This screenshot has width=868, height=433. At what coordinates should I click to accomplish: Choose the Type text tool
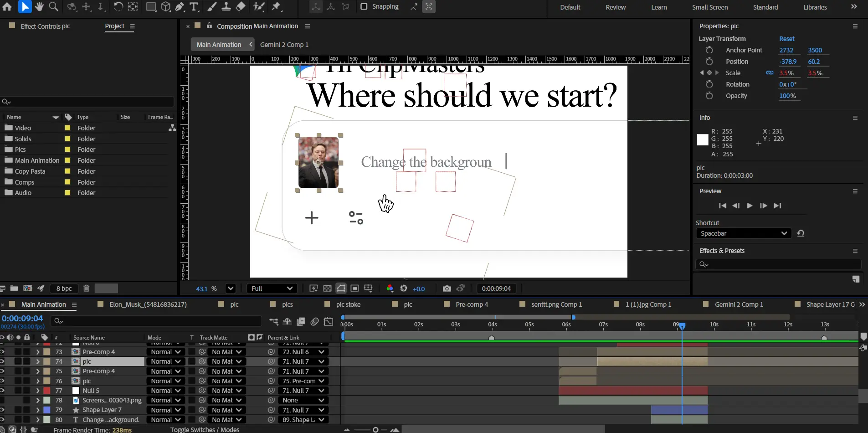(194, 6)
